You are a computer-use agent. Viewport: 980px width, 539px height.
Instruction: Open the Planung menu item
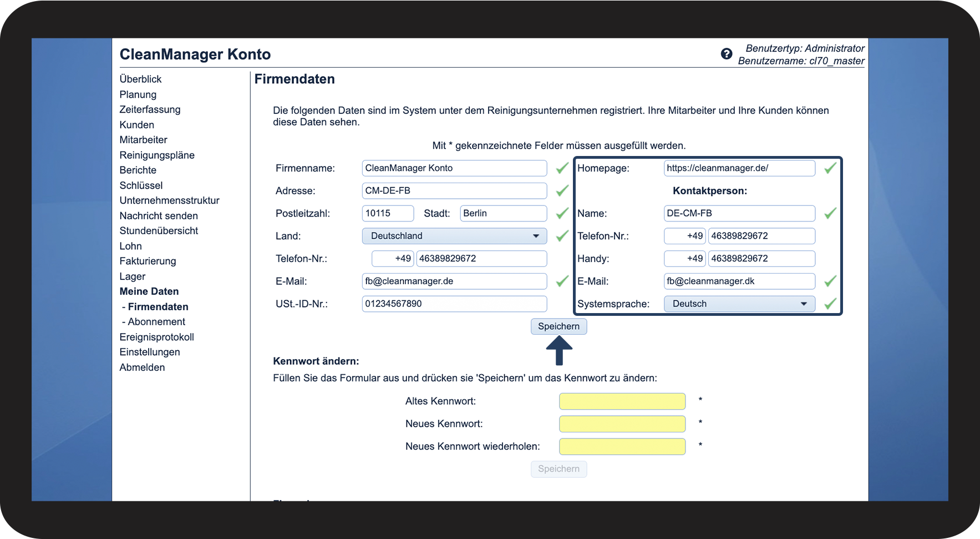coord(138,94)
